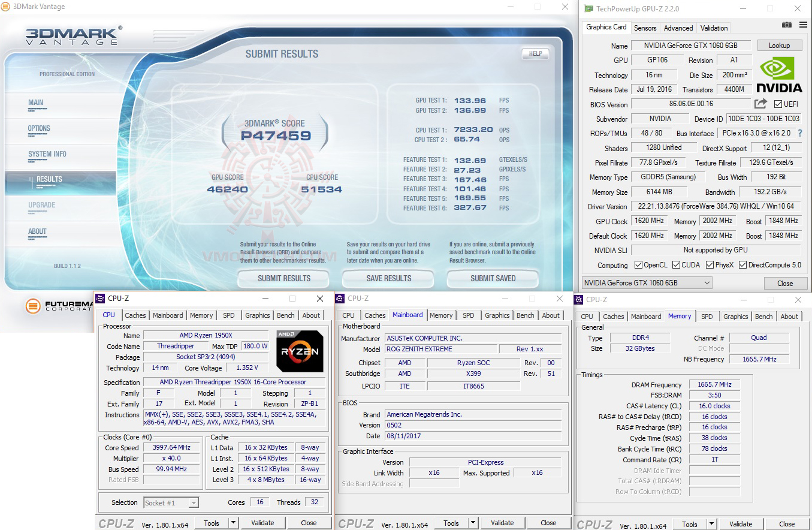This screenshot has height=530, width=812.
Task: Open the Memory tab in rightmost CPU-Z
Action: (679, 316)
